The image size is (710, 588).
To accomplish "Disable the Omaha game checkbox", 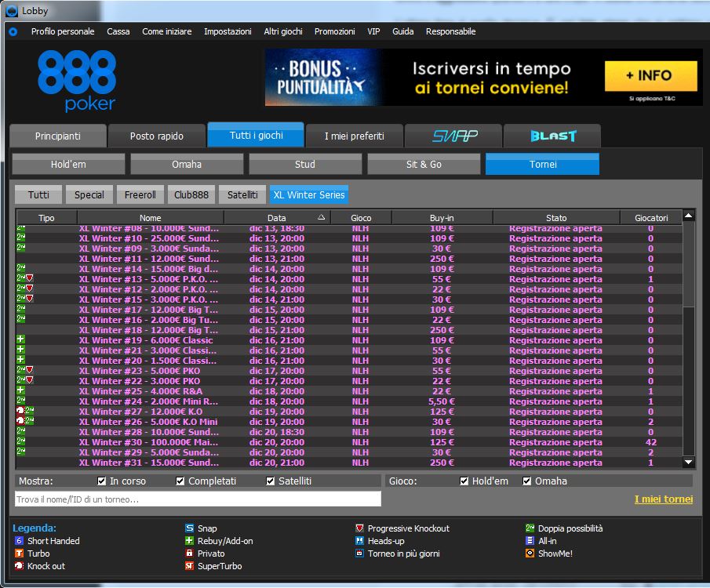I will click(x=527, y=481).
